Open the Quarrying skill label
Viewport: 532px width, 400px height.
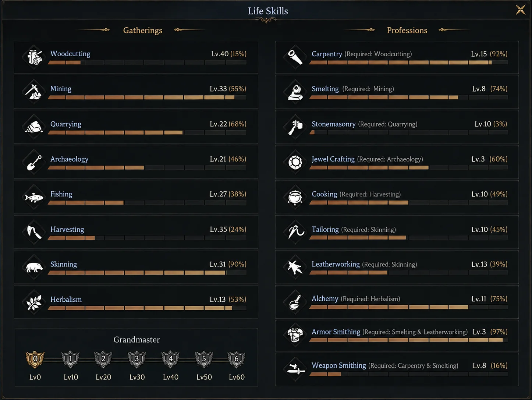(66, 124)
